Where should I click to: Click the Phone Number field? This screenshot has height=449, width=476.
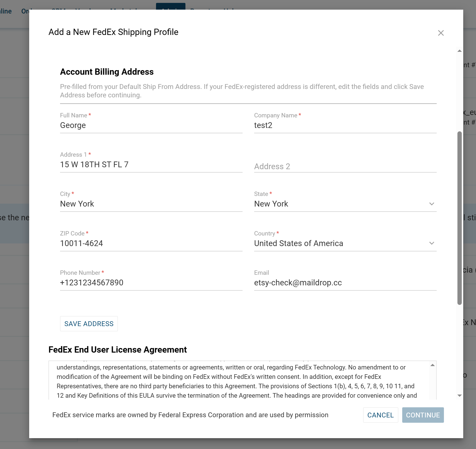click(151, 283)
